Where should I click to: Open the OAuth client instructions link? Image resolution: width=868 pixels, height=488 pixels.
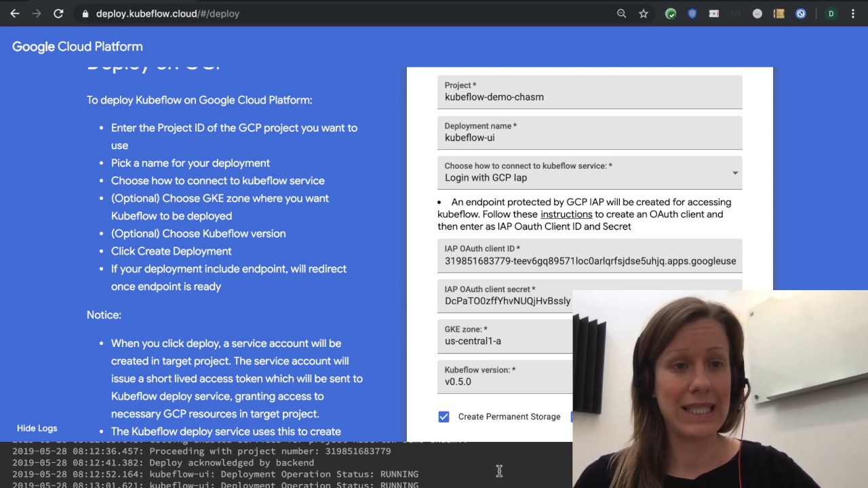click(x=566, y=214)
